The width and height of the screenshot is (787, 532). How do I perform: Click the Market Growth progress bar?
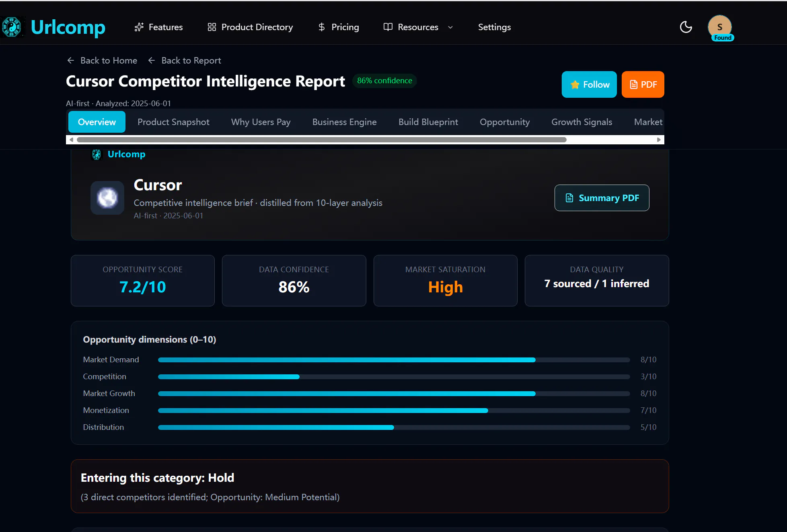tap(394, 394)
